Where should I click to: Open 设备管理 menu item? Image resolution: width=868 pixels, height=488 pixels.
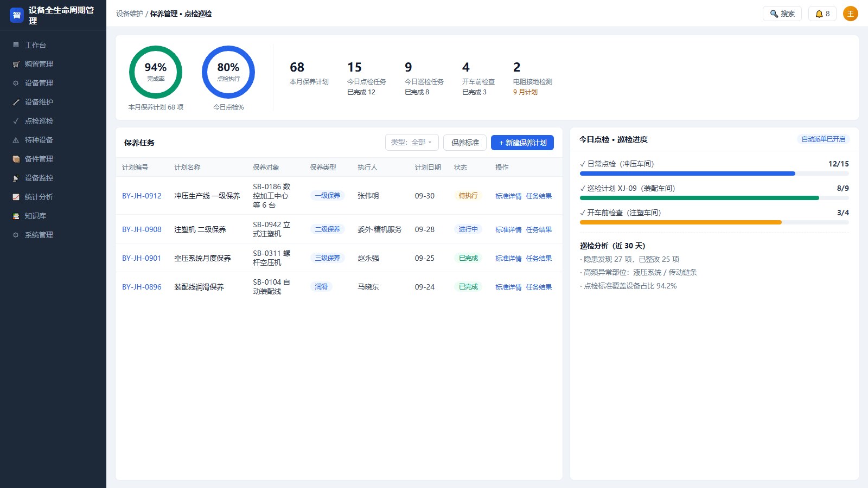[53, 83]
